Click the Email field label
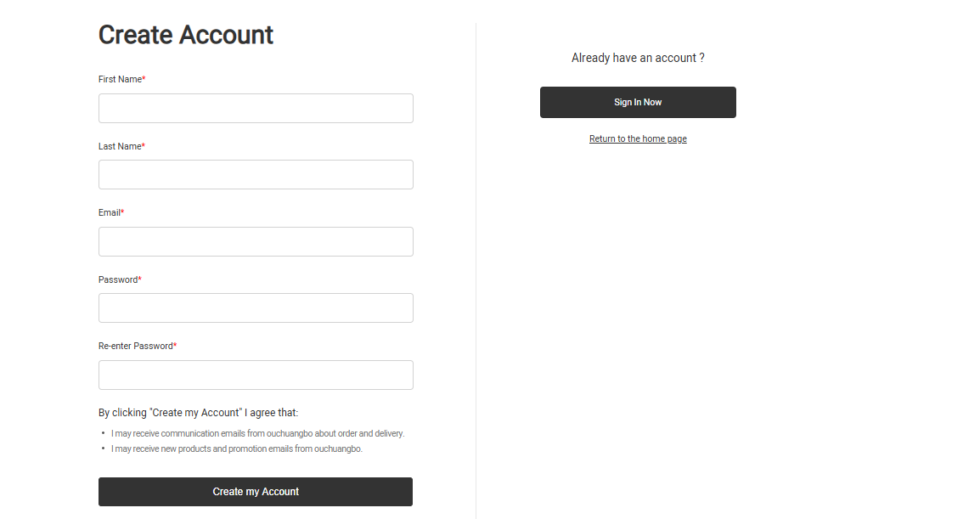Screen dimensions: 980x519 pos(109,212)
